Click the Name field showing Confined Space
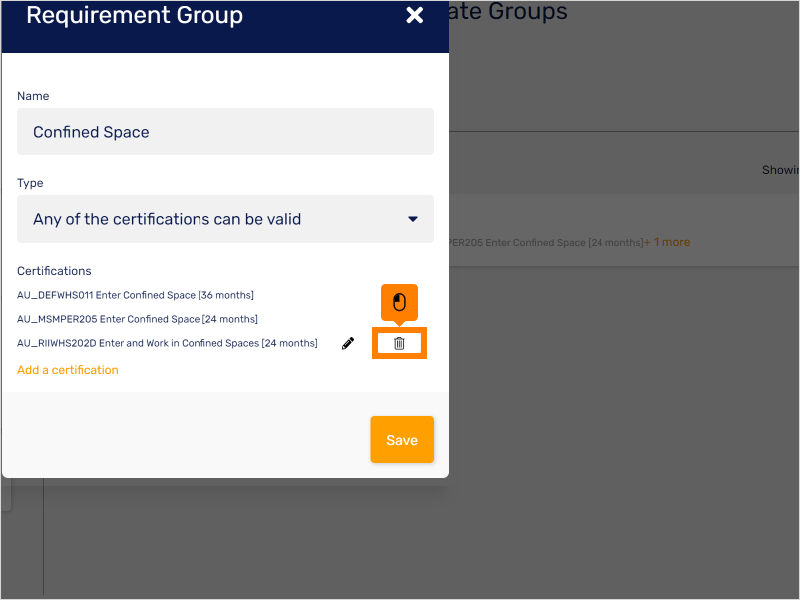The image size is (800, 600). [225, 131]
